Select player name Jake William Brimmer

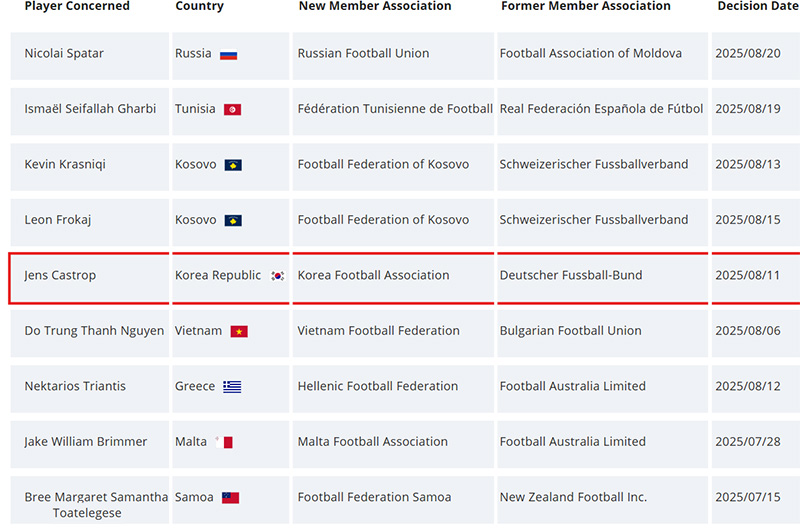pos(86,442)
